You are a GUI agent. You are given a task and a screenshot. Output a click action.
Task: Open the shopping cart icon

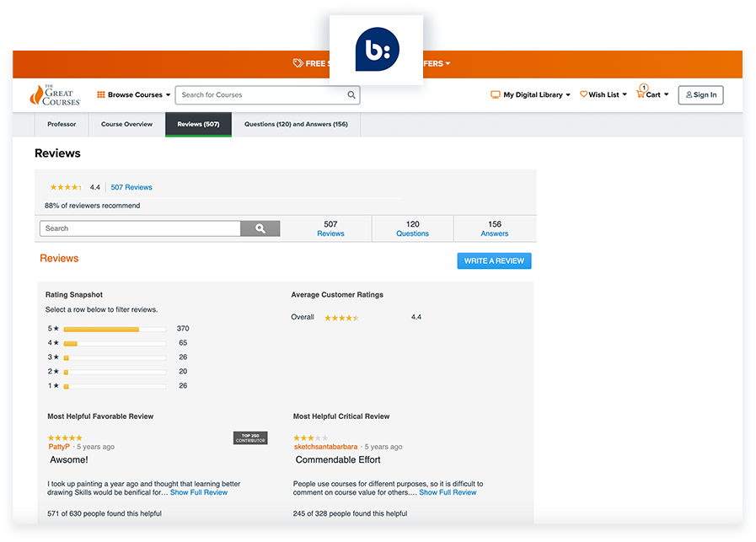coord(641,94)
